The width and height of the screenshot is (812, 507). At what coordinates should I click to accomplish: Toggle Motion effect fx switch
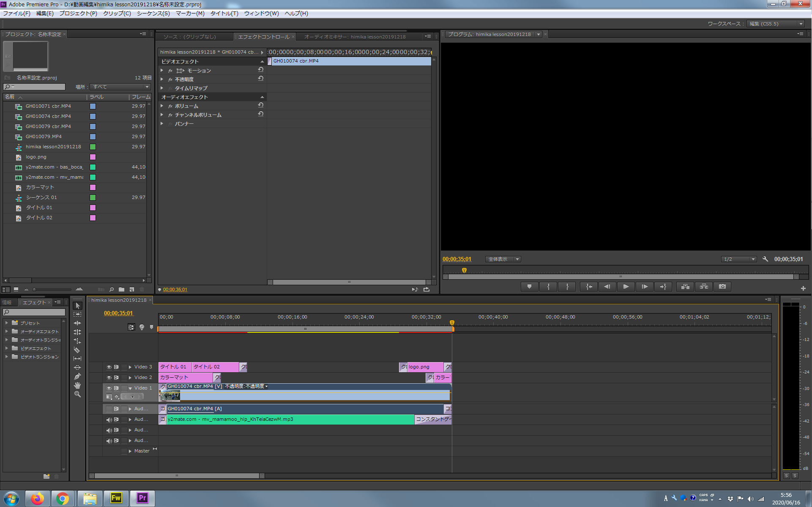click(170, 71)
